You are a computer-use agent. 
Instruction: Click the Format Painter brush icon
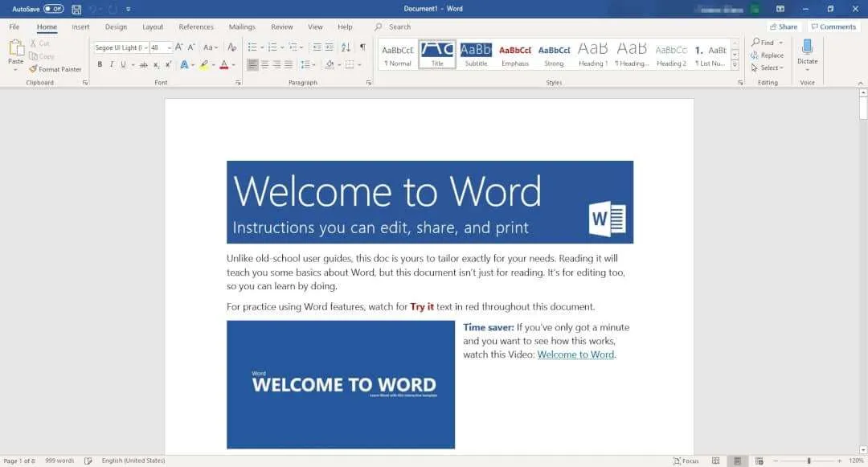(33, 69)
